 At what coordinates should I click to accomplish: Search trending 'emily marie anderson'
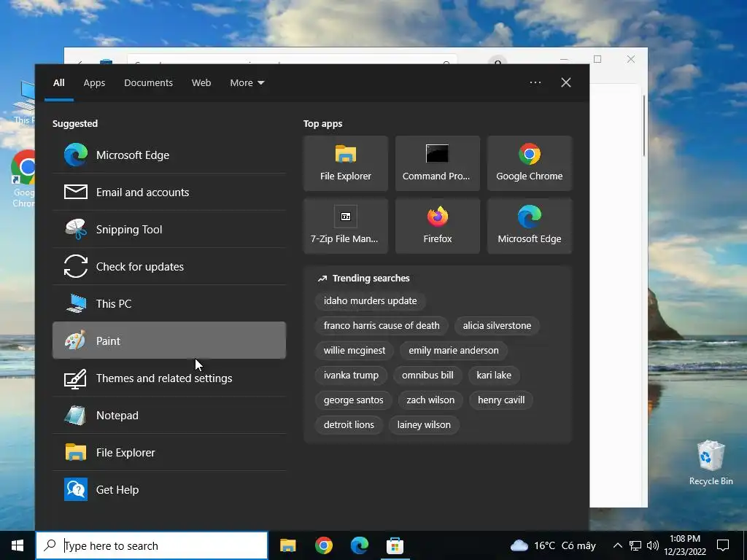(454, 351)
